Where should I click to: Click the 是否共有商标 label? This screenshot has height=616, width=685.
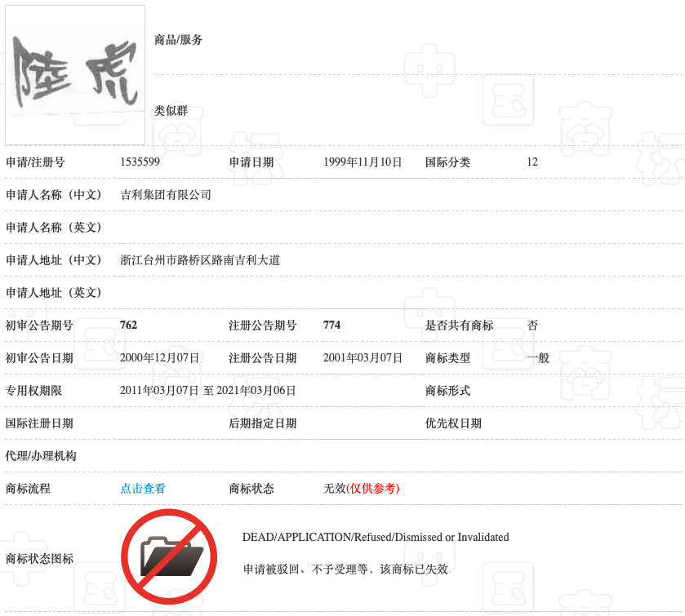tap(459, 326)
